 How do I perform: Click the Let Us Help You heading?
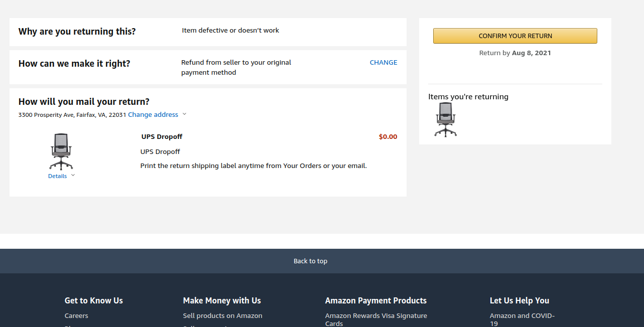click(x=519, y=300)
